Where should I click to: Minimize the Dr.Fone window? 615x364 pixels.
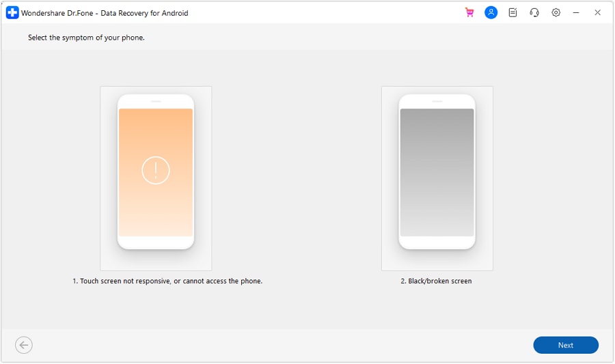[x=576, y=12]
